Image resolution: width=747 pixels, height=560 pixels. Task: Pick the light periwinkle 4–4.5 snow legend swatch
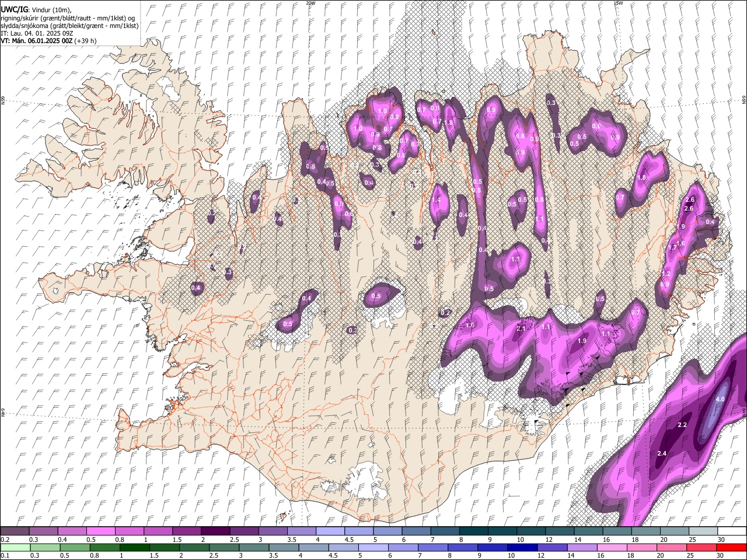(x=330, y=531)
